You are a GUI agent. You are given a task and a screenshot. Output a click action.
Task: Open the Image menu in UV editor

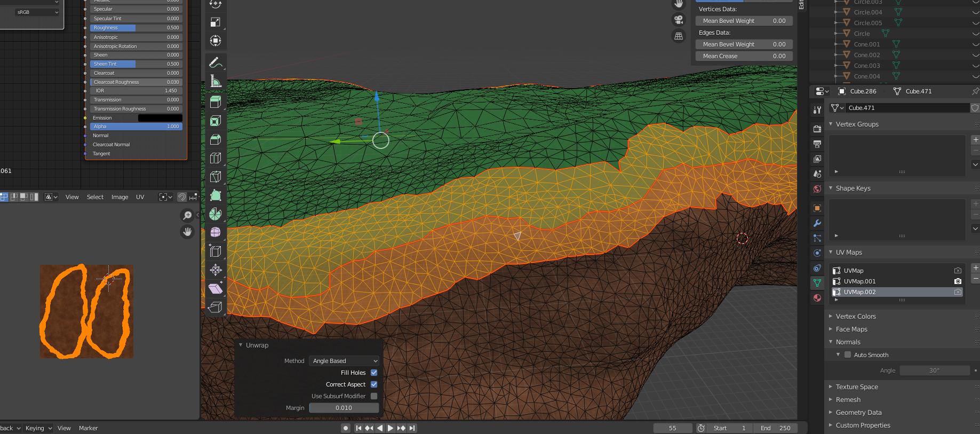click(119, 197)
